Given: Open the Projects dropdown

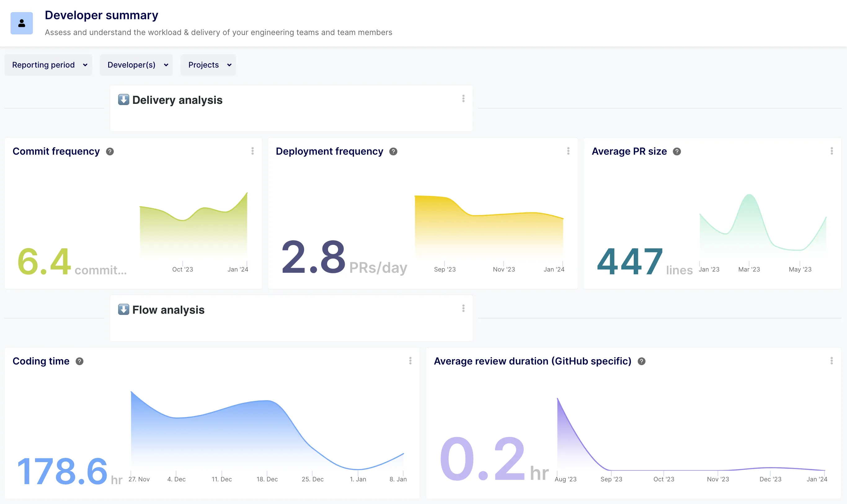Looking at the screenshot, I should 208,64.
